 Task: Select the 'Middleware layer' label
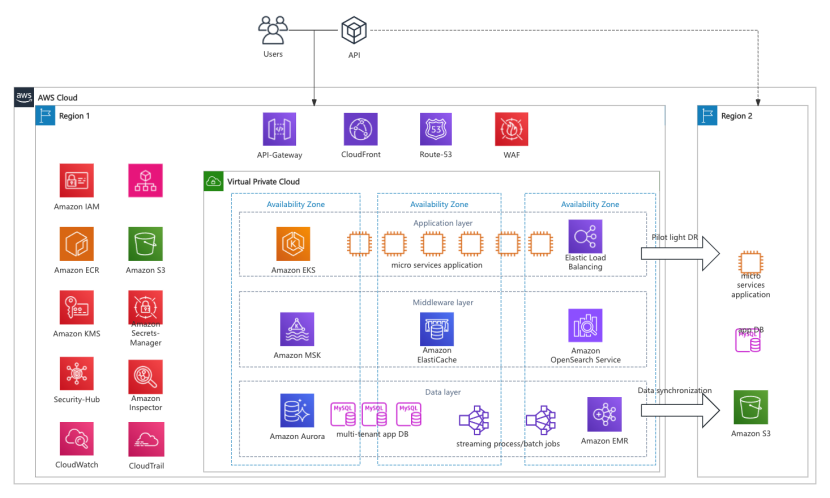click(443, 303)
